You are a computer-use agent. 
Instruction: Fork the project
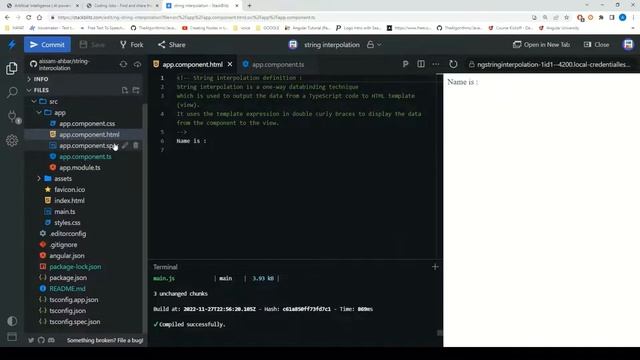131,44
